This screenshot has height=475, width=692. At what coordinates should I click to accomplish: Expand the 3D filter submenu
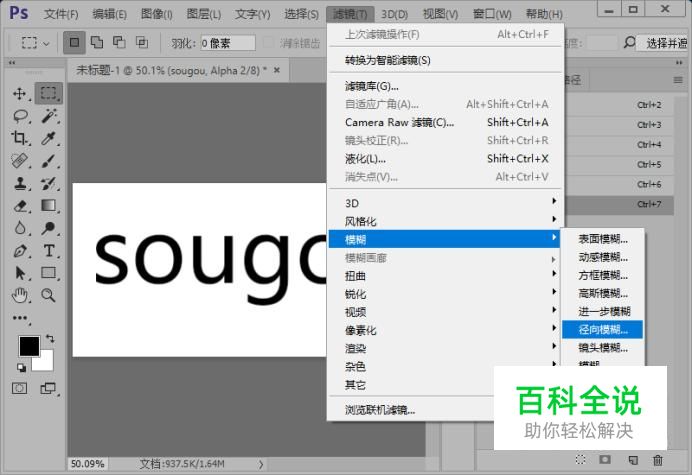click(446, 203)
